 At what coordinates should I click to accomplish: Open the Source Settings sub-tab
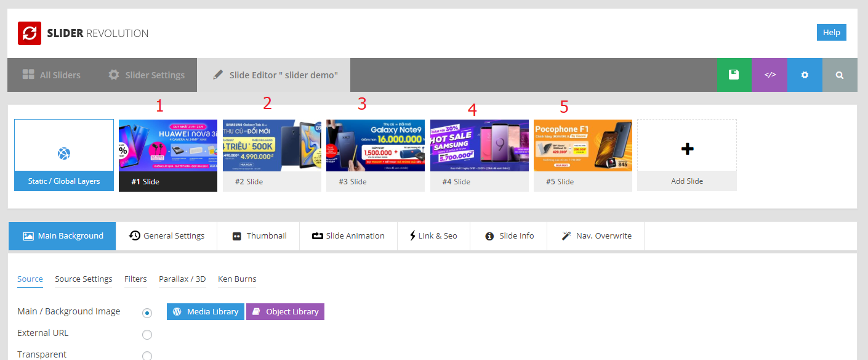tap(84, 279)
